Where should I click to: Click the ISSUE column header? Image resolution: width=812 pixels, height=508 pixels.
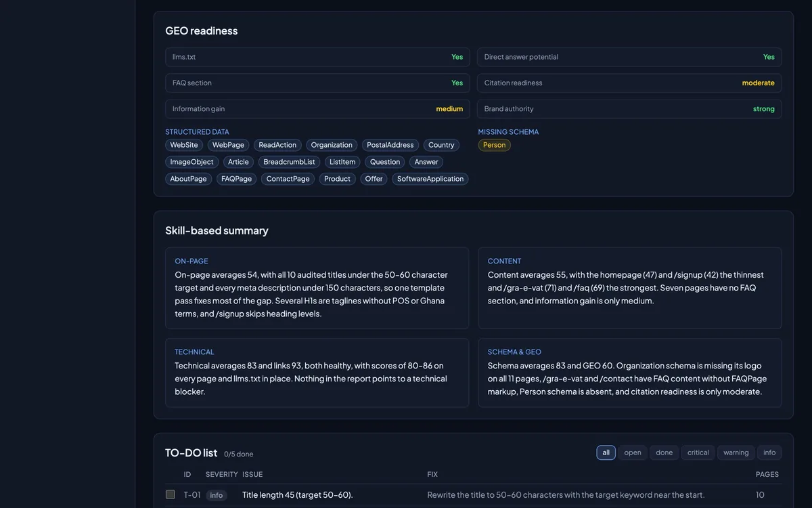[x=252, y=474]
